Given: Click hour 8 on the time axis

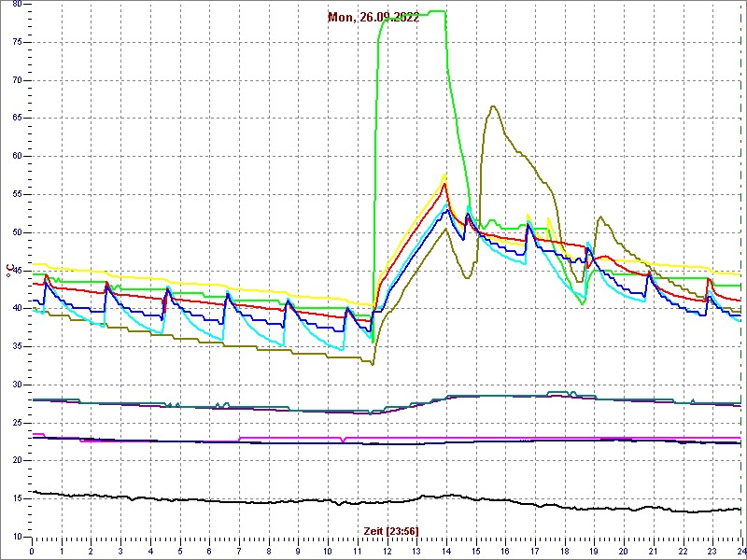Looking at the screenshot, I should pos(268,551).
